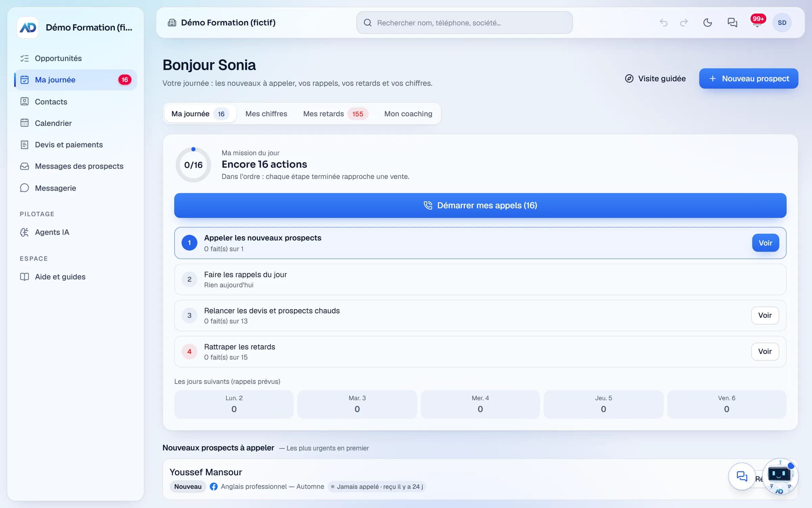Viewport: 812px width, 508px height.
Task: Select the Mer. 4 day card
Action: [x=480, y=404]
